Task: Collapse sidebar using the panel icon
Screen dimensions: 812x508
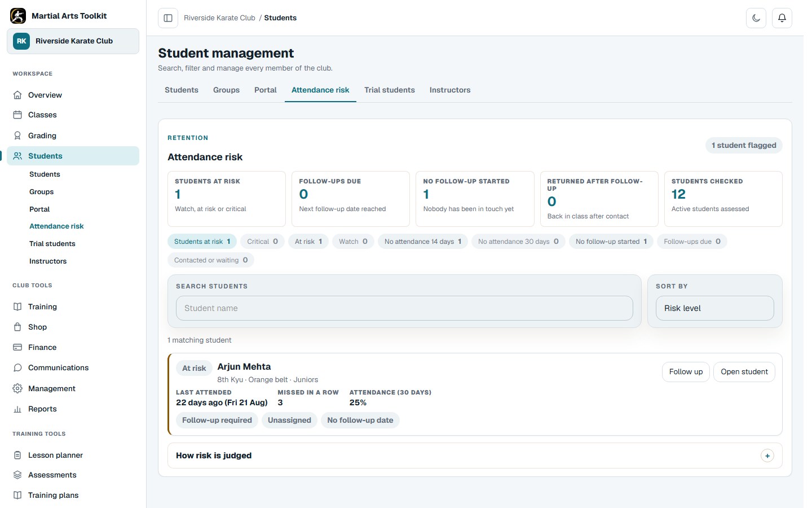Action: [x=168, y=18]
